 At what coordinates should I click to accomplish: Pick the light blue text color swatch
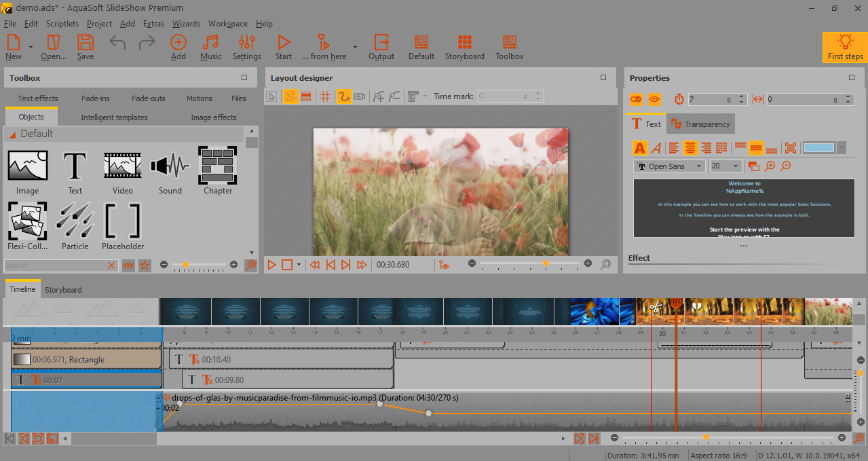tap(819, 147)
